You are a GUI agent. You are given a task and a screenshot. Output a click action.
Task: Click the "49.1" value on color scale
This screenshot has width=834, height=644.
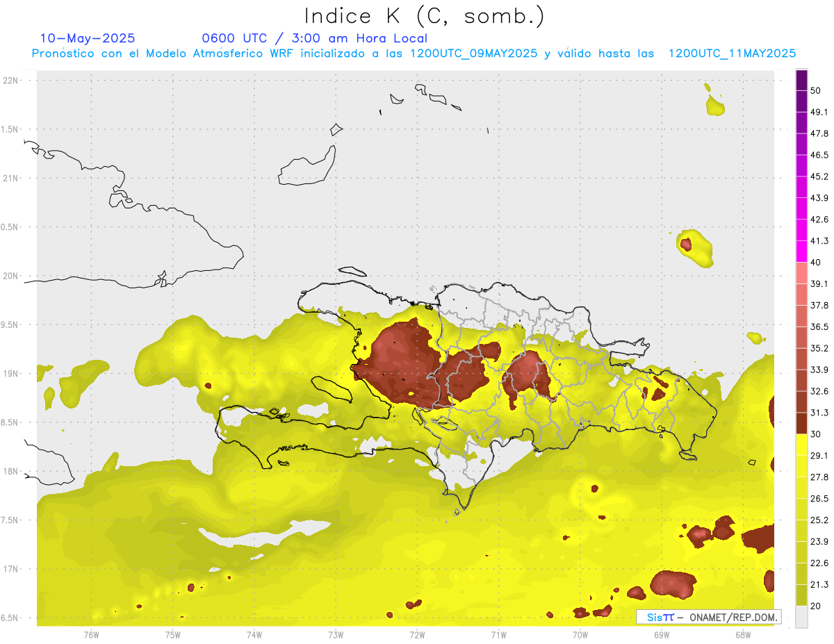tap(819, 112)
